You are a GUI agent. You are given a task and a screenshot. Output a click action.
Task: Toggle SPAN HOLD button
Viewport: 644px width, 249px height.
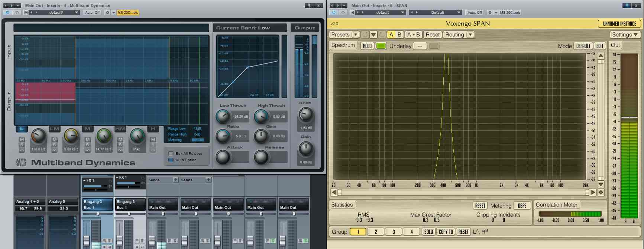tap(367, 46)
